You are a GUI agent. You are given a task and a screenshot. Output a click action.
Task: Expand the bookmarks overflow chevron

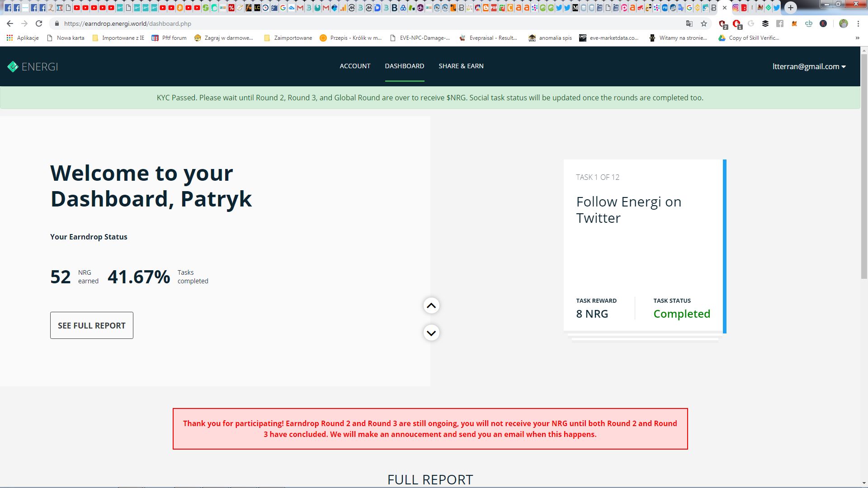click(x=858, y=38)
